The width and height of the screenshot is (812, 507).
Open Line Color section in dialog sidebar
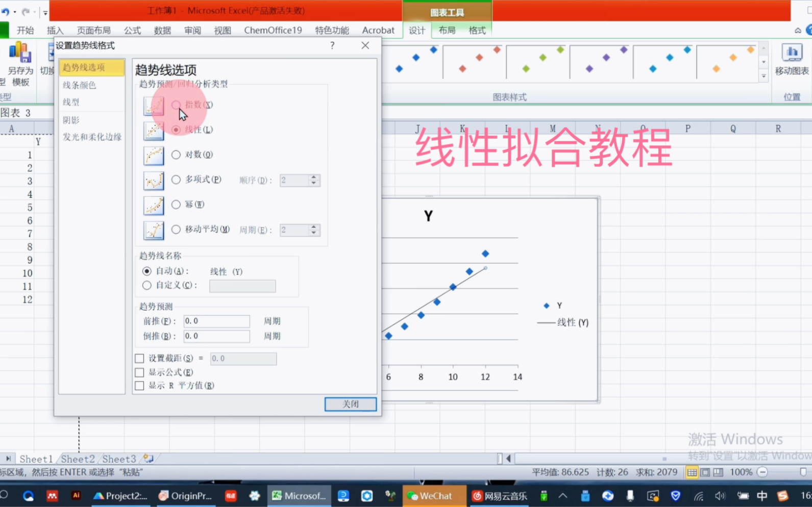92,85
